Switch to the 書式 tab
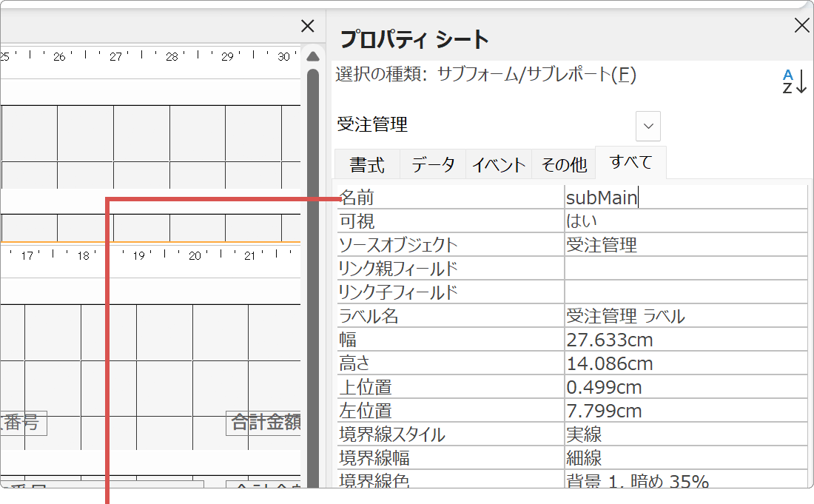 tap(366, 164)
